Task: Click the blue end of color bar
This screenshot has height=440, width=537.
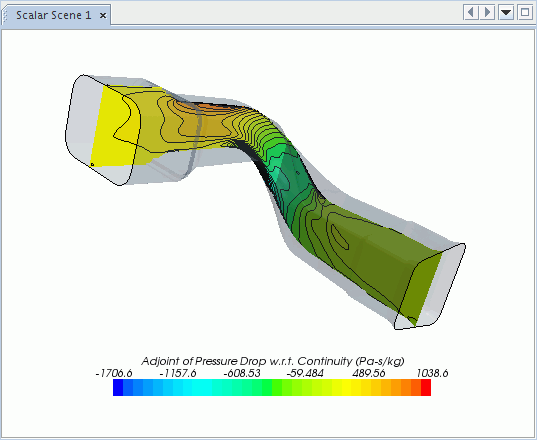Action: point(118,388)
